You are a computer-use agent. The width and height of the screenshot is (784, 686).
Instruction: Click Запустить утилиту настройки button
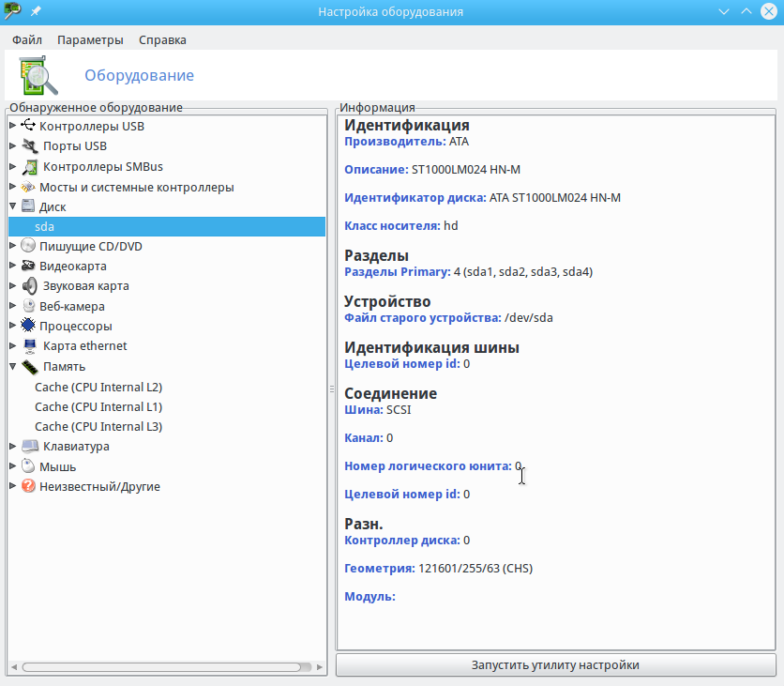pos(555,665)
